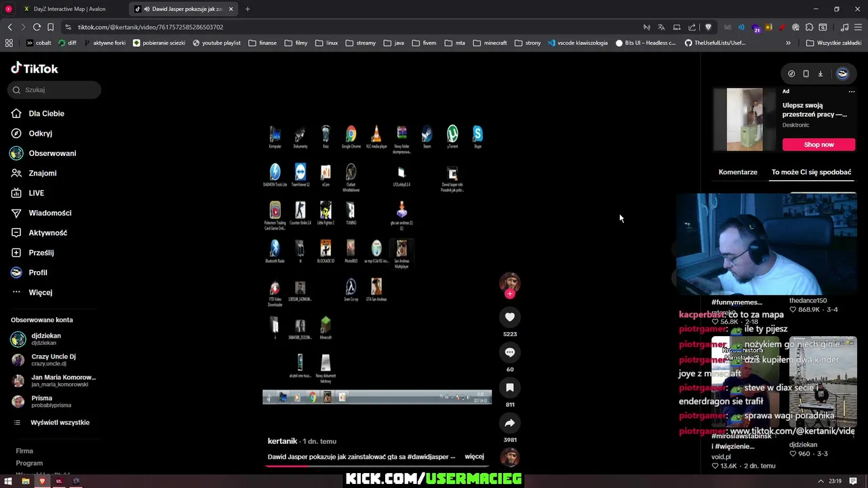Click the Program footer link
The width and height of the screenshot is (868, 488).
coord(29,463)
